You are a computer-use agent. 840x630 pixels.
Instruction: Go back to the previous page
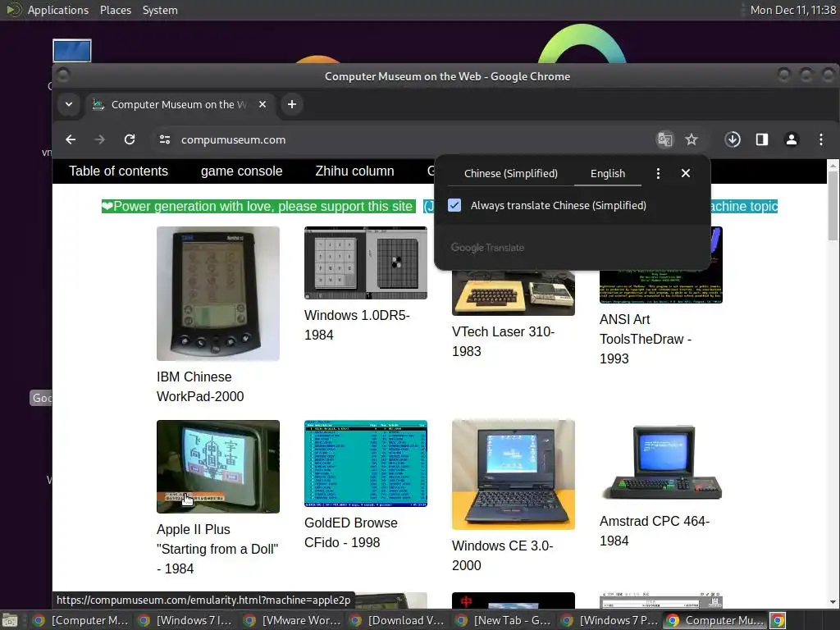71,139
